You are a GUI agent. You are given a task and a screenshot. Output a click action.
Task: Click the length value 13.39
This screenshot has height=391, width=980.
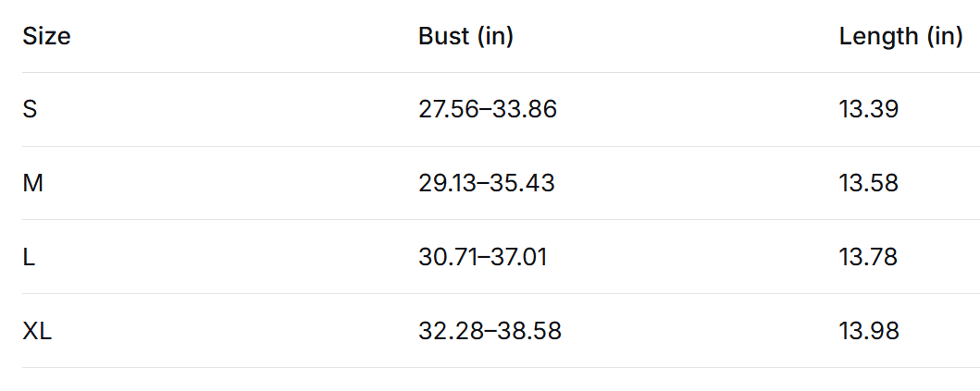869,109
